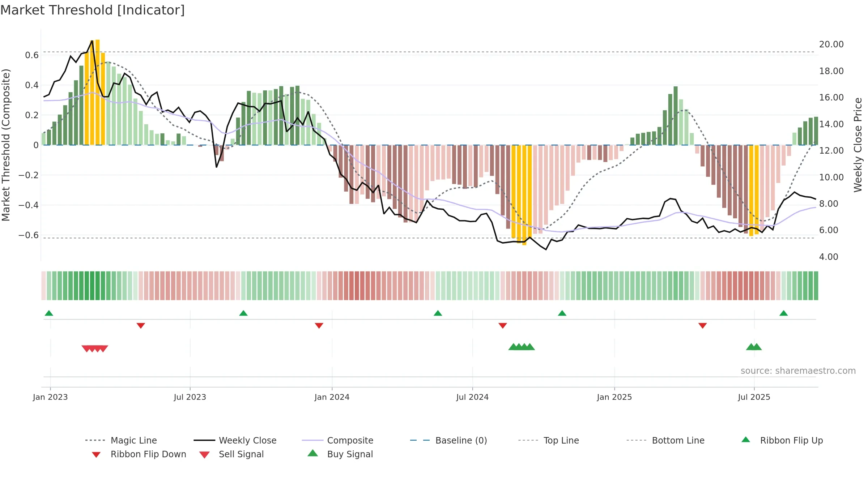Click the green ribbon flip-up triangle near August 2025
Screen dimensions: 868x488
(x=784, y=313)
